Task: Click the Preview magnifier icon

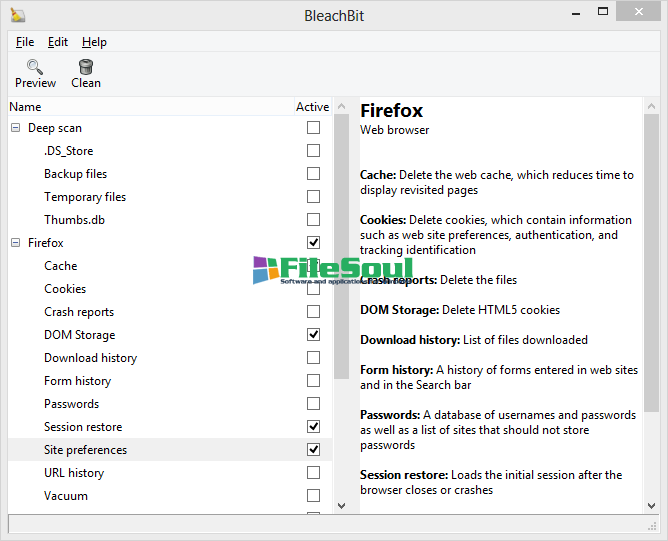Action: [x=35, y=67]
